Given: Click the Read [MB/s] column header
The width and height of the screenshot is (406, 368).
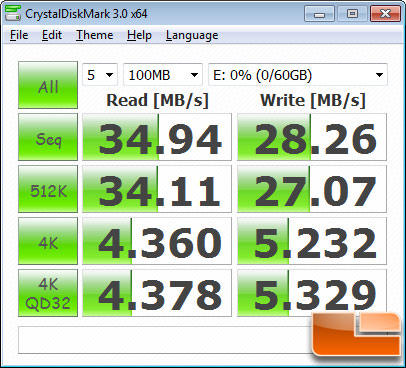Looking at the screenshot, I should pyautogui.click(x=157, y=100).
